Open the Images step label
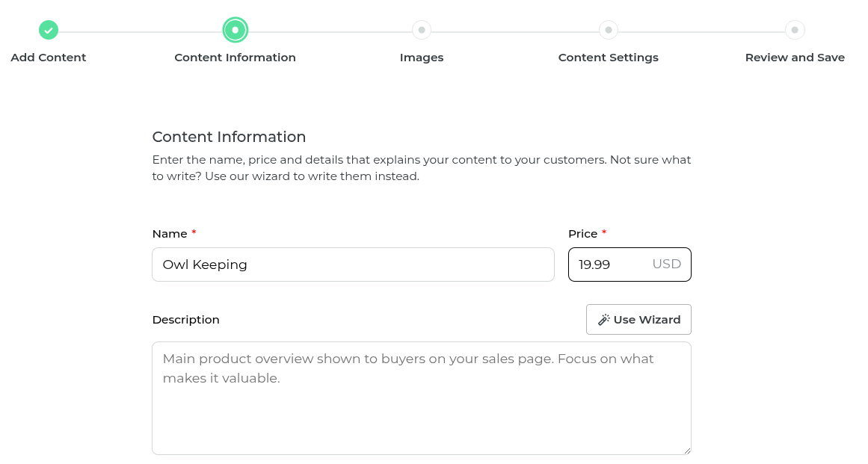 coord(422,58)
